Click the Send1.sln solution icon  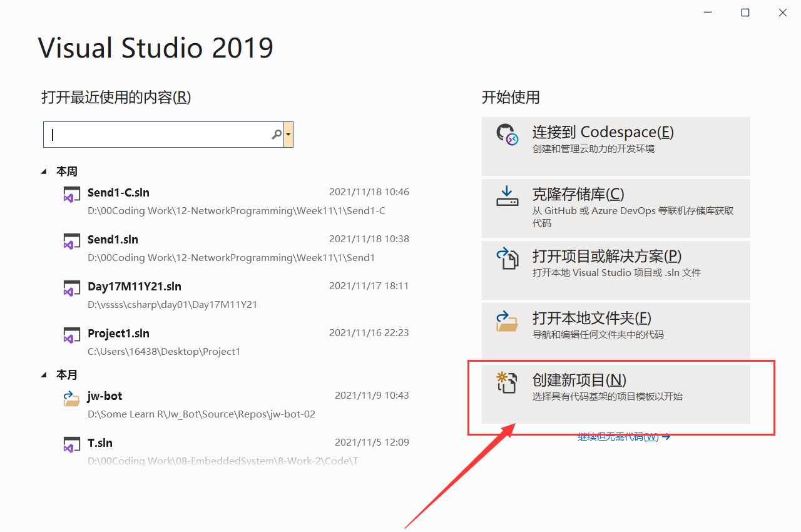tap(71, 240)
